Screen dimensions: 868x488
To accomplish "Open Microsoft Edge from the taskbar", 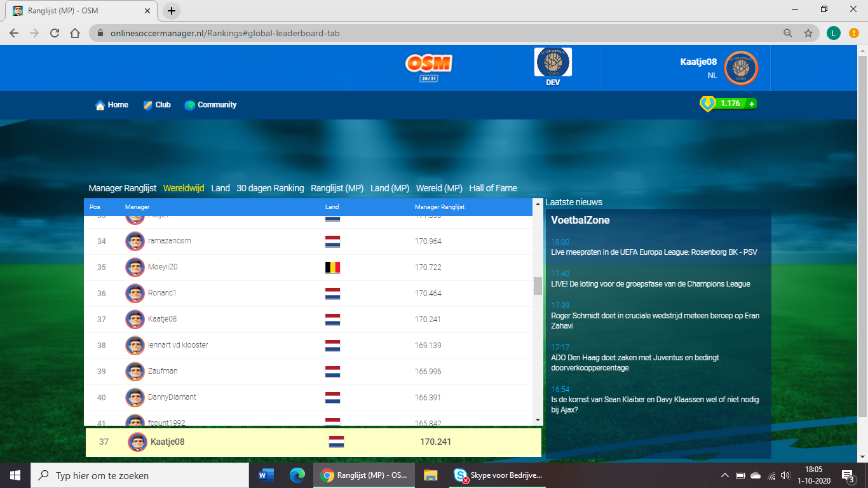I will coord(297,475).
